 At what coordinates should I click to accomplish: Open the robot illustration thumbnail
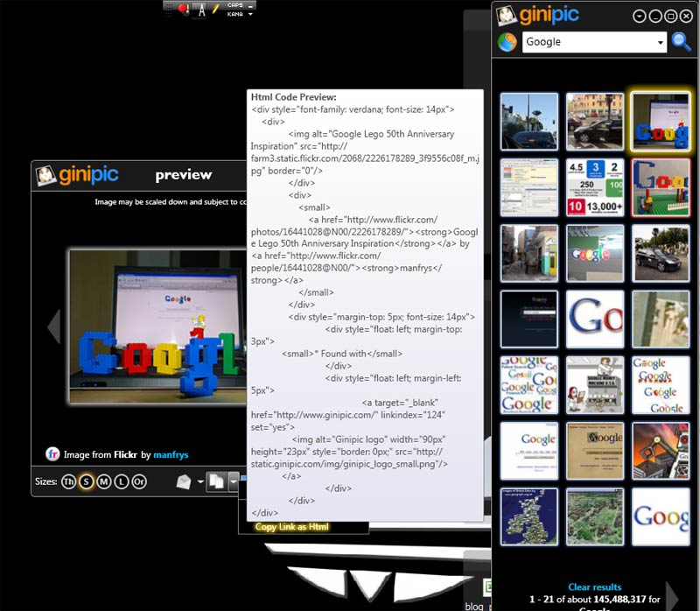pos(661,451)
